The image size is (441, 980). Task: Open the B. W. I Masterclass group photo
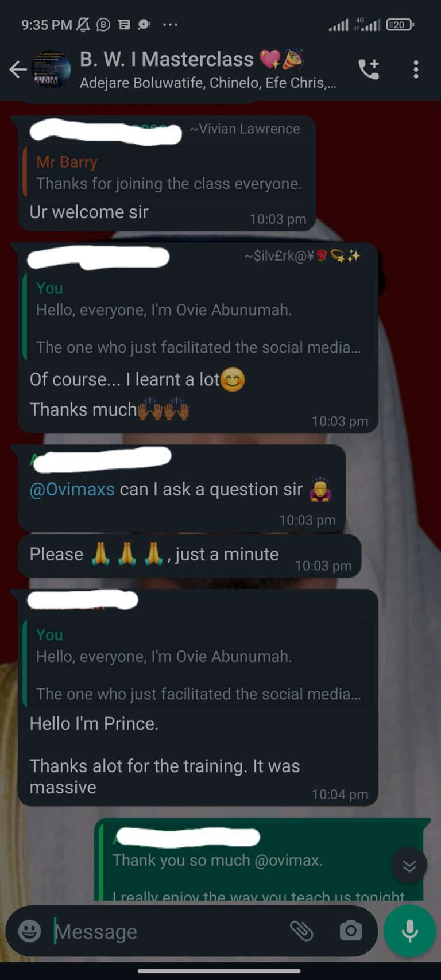[52, 69]
